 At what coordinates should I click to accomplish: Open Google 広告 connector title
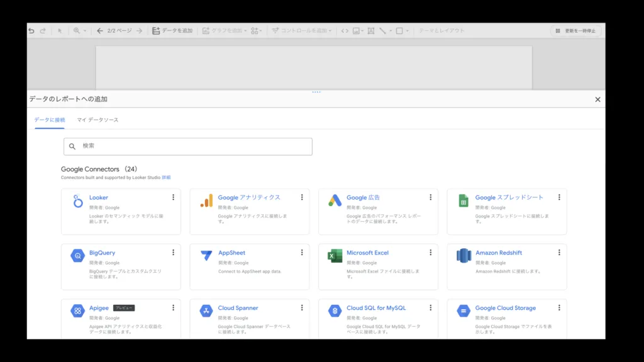click(363, 197)
